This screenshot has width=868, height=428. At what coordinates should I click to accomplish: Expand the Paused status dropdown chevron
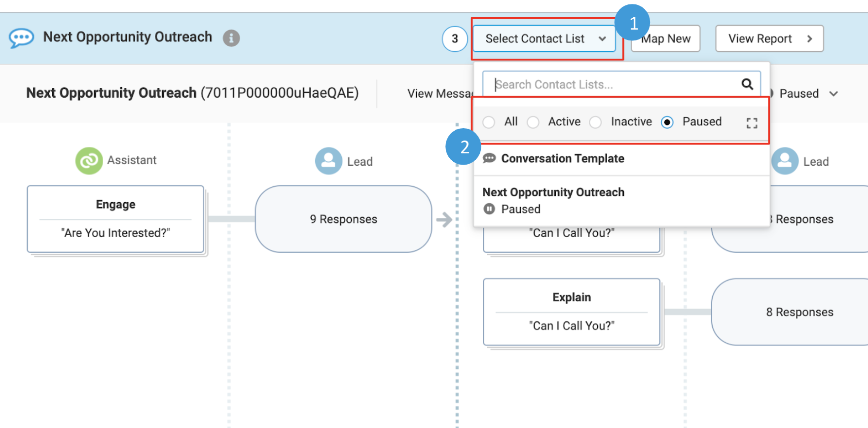[x=833, y=94]
